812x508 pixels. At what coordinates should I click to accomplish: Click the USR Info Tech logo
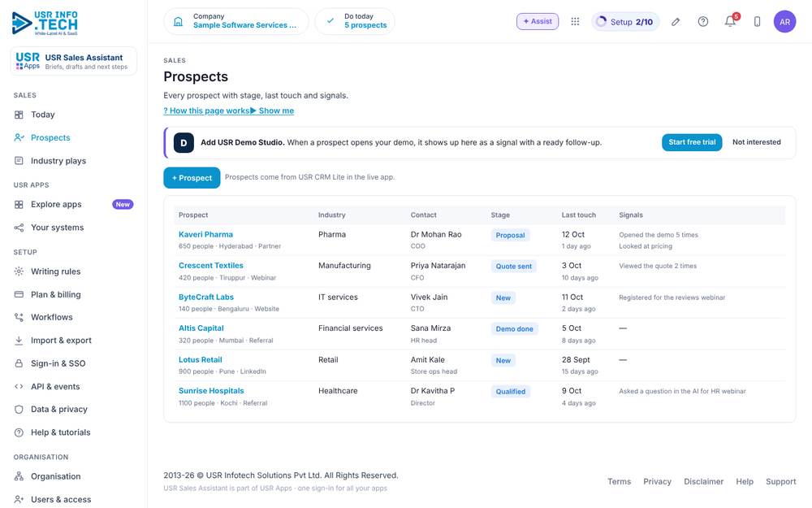coord(45,23)
